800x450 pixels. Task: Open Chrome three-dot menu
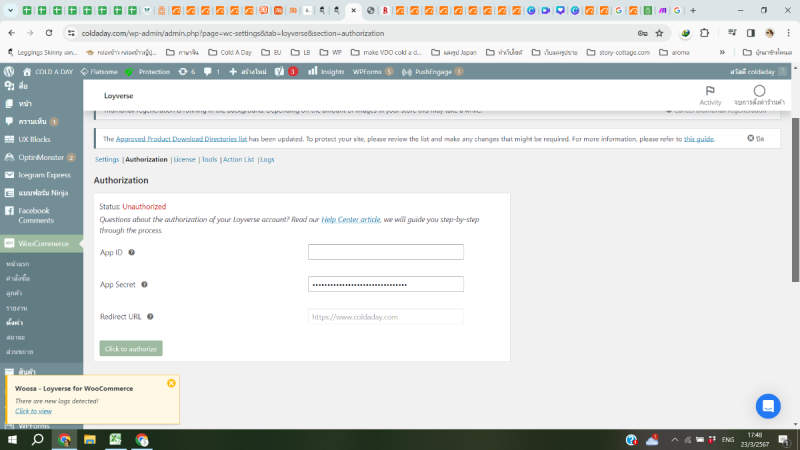click(788, 33)
